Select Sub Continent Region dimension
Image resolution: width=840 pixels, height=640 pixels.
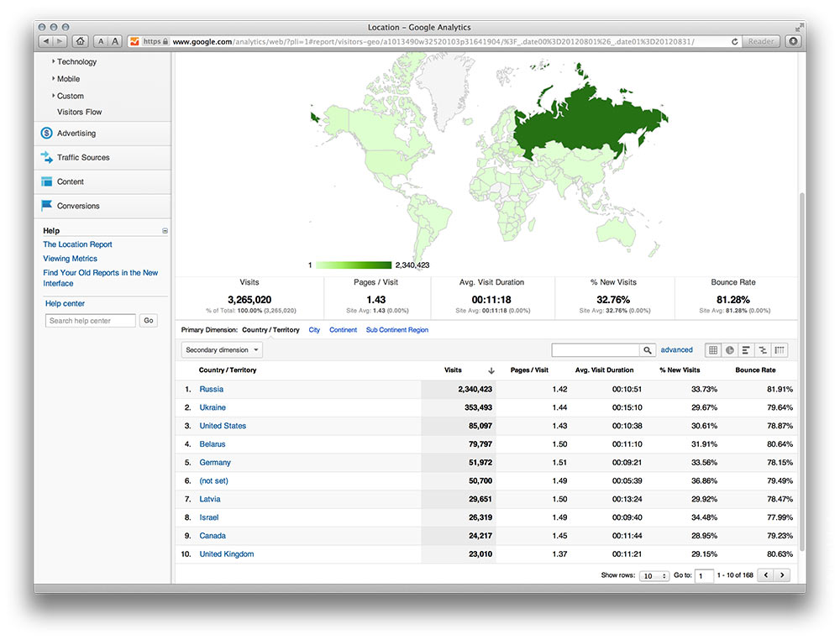[x=397, y=330]
